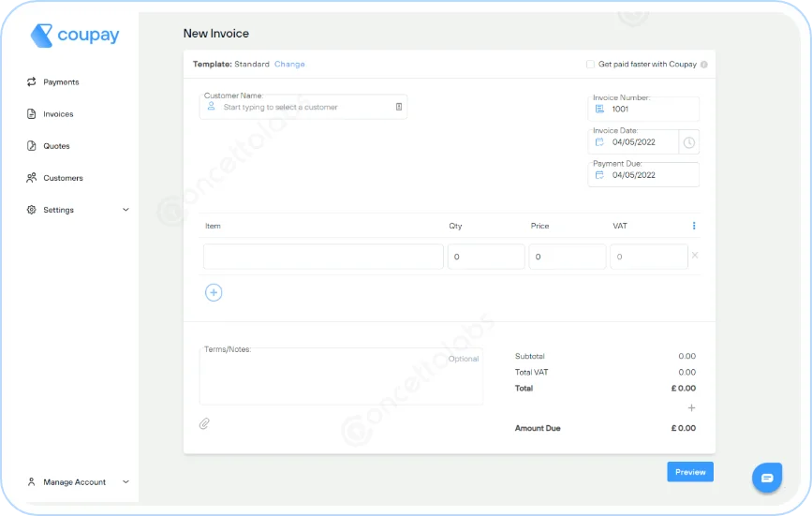Image resolution: width=812 pixels, height=516 pixels.
Task: Open the item table options menu
Action: (694, 226)
